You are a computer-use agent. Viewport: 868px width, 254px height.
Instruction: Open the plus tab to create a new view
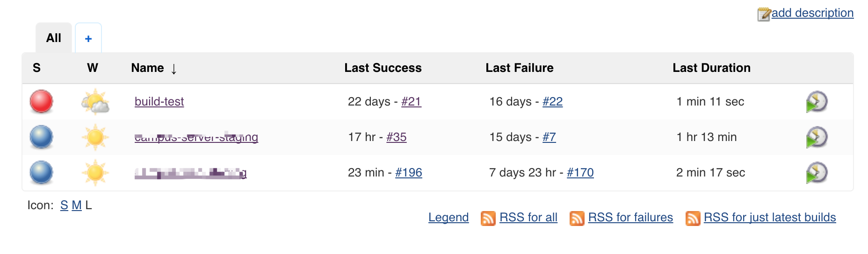tap(88, 38)
